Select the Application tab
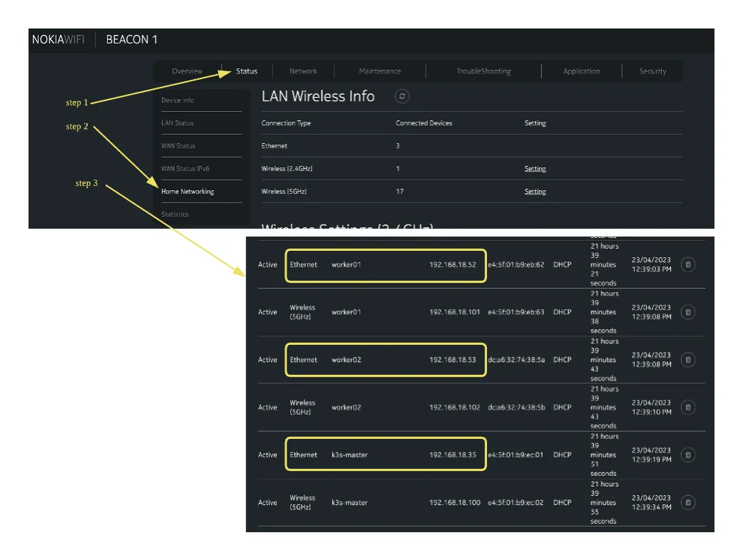Image resolution: width=743 pixels, height=560 pixels. [581, 71]
